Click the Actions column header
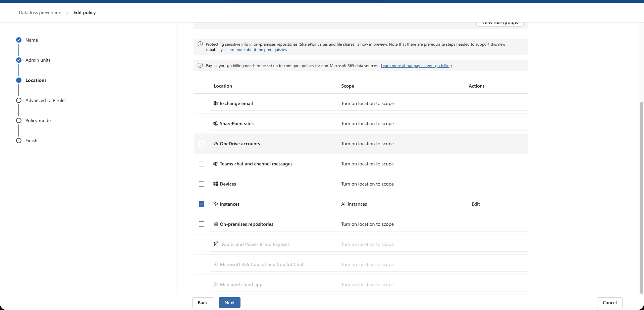This screenshot has width=644, height=310. point(476,86)
